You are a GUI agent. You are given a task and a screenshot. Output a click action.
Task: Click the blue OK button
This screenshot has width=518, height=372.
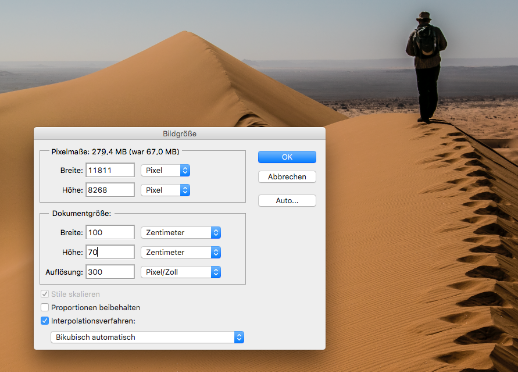pyautogui.click(x=287, y=157)
